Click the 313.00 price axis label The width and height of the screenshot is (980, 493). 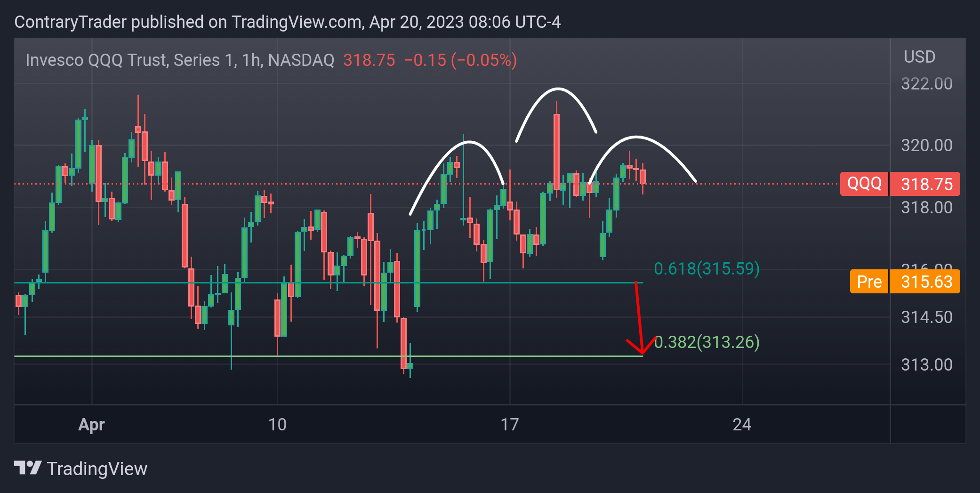(926, 364)
